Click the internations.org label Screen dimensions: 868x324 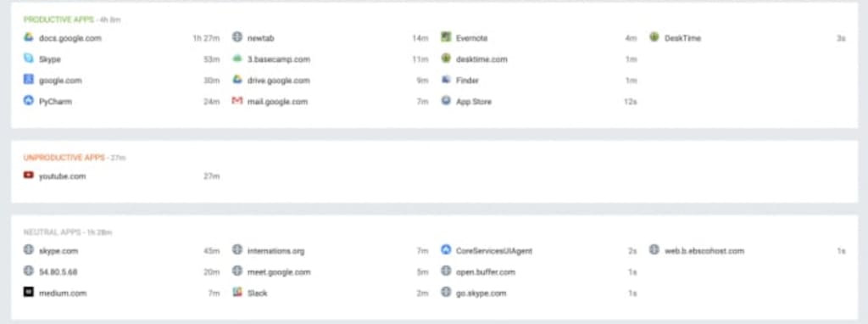(x=275, y=251)
